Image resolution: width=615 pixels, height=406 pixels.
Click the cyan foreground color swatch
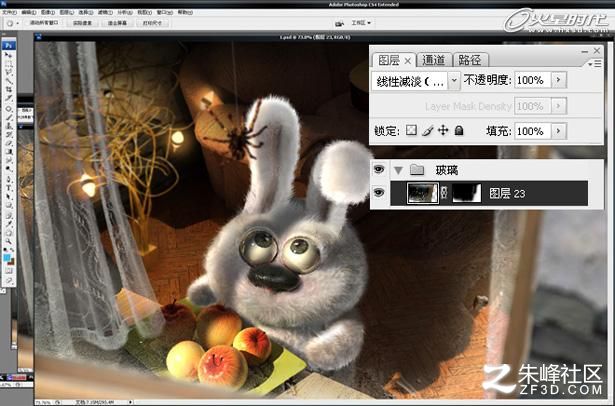(7, 257)
